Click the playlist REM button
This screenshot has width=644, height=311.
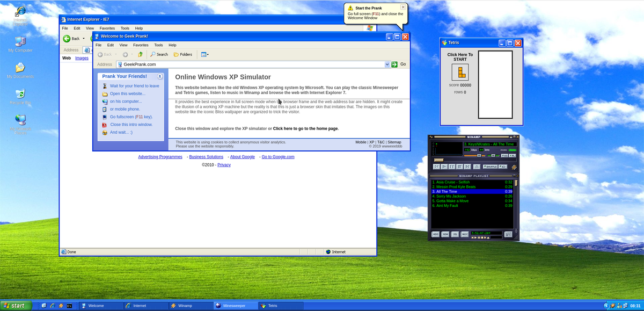[x=445, y=234]
